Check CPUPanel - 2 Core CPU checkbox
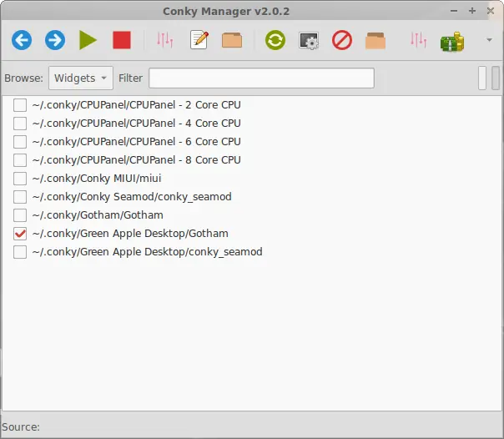 click(20, 105)
